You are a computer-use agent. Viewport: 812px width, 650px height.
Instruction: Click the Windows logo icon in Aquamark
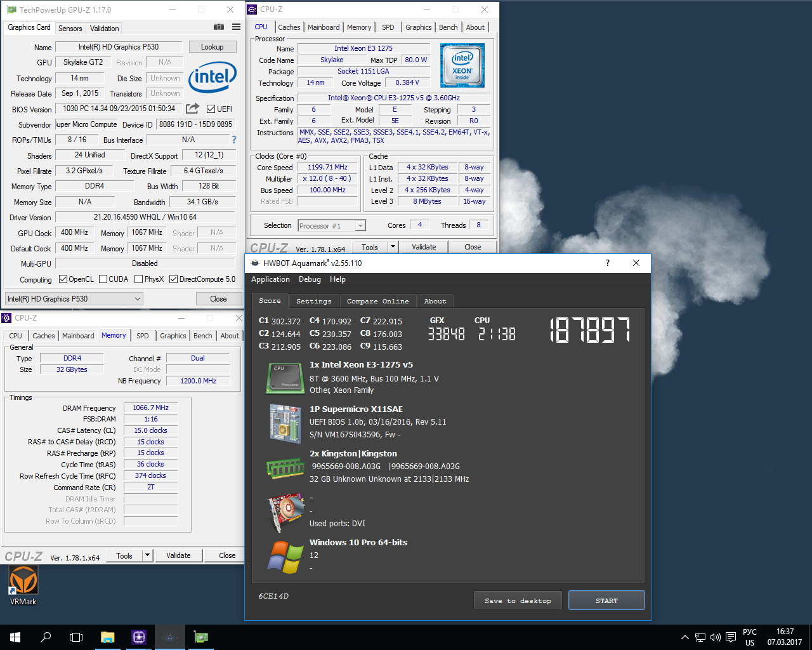[x=285, y=557]
